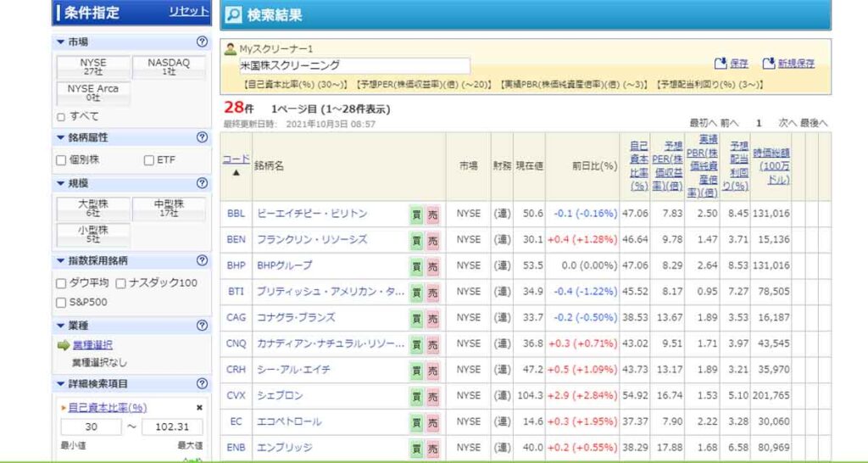Collapse the 業種 section
This screenshot has height=463, width=868.
[x=61, y=326]
